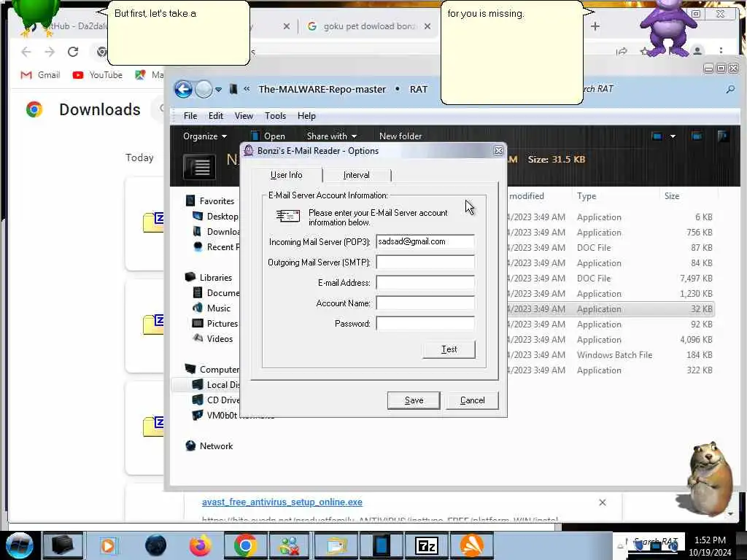Open Firefox from the taskbar
747x560 pixels.
click(x=201, y=545)
